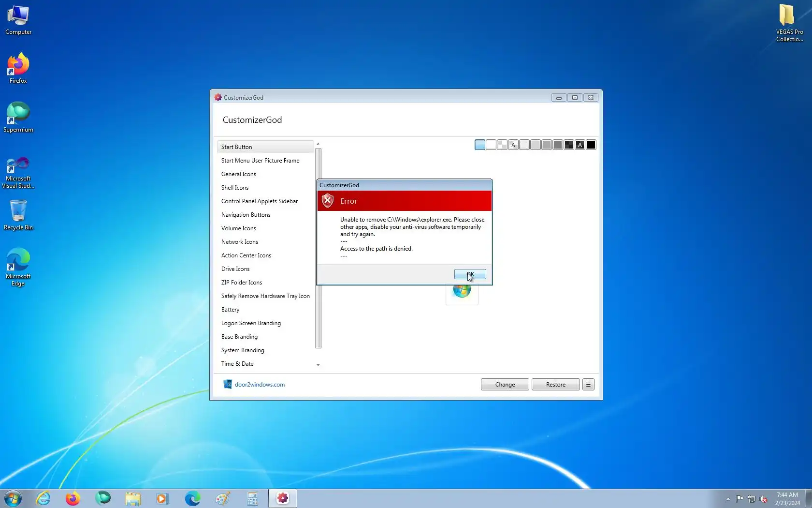Select Network Icons in the list
The width and height of the screenshot is (812, 508).
(265, 242)
